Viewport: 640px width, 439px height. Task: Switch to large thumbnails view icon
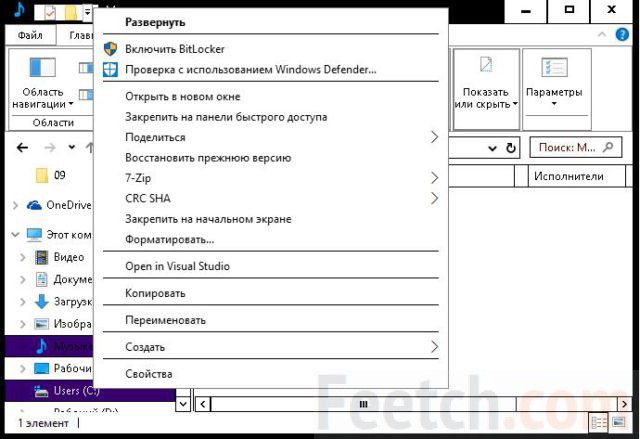[619, 422]
